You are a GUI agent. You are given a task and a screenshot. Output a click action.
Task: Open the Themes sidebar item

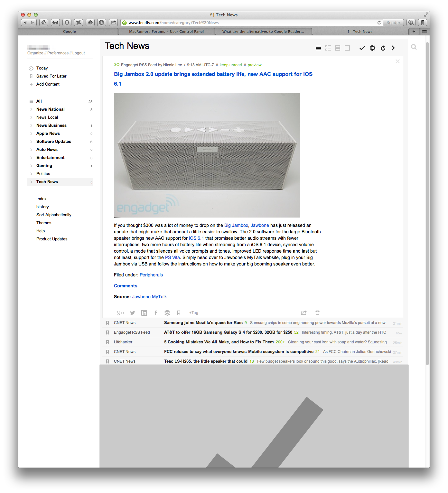44,223
